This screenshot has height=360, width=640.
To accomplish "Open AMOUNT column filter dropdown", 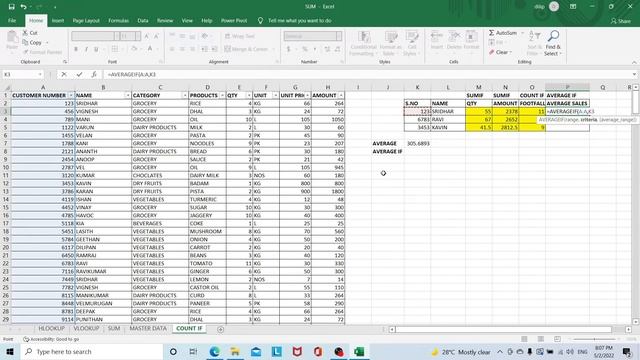I will (341, 95).
